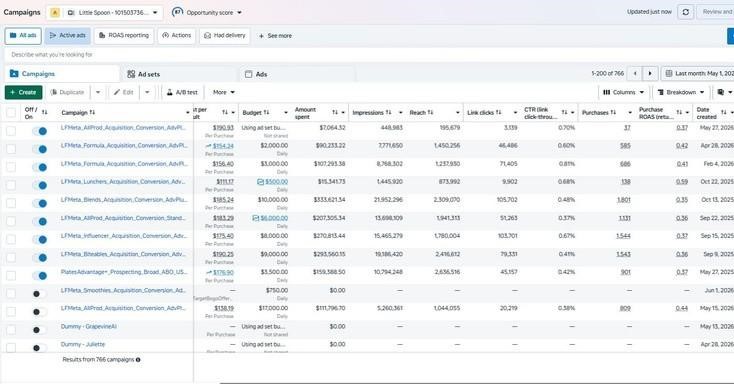Image resolution: width=734 pixels, height=384 pixels.
Task: Click info icon beside Results from 766 campaigns
Action: [138, 360]
